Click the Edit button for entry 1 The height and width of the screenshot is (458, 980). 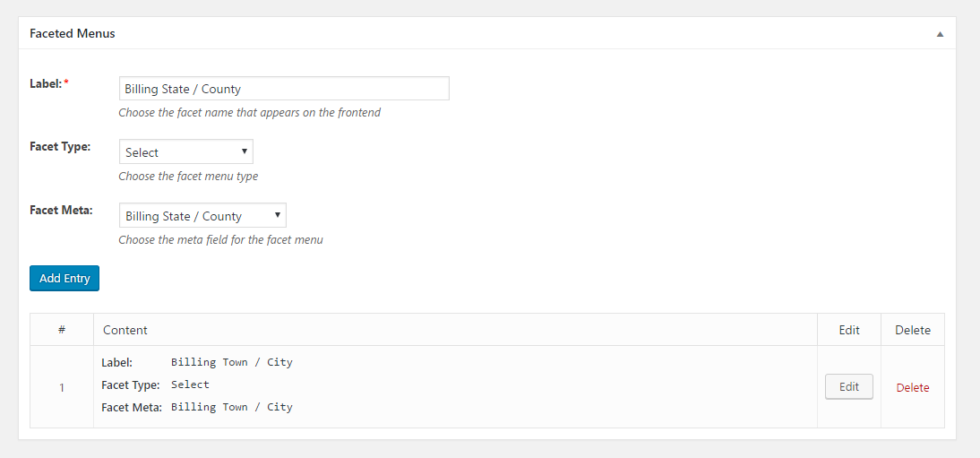coord(848,386)
